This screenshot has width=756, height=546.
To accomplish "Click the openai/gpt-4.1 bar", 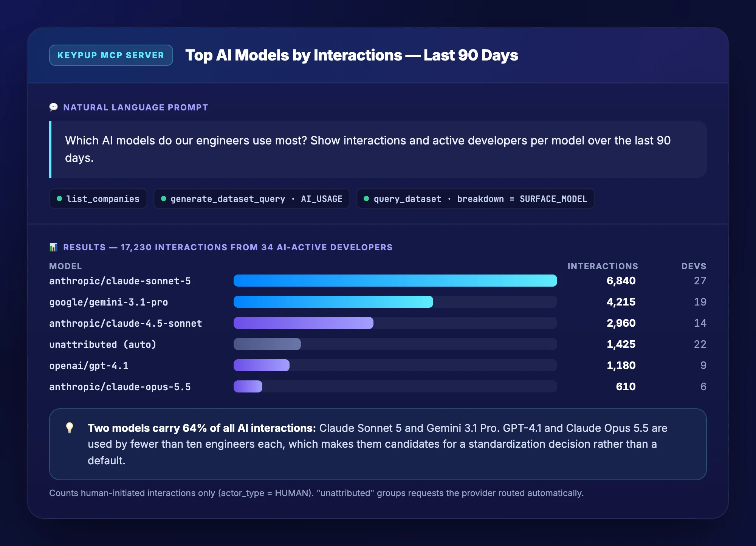I will point(262,365).
